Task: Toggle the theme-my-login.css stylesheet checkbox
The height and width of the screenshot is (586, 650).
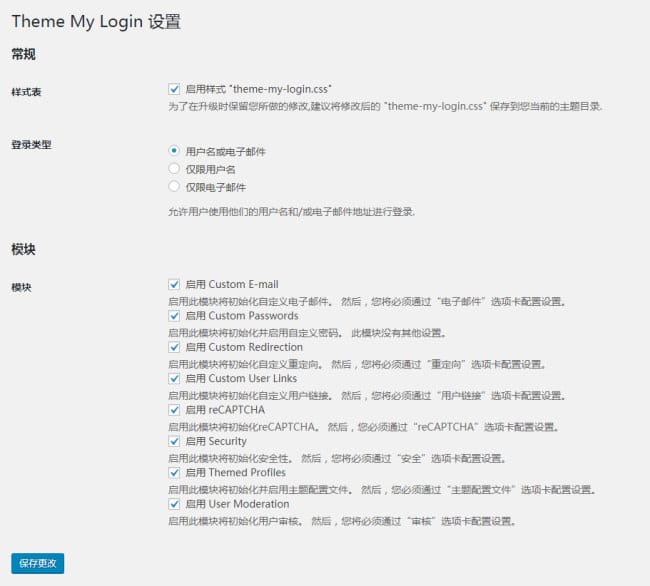Action: pyautogui.click(x=174, y=89)
